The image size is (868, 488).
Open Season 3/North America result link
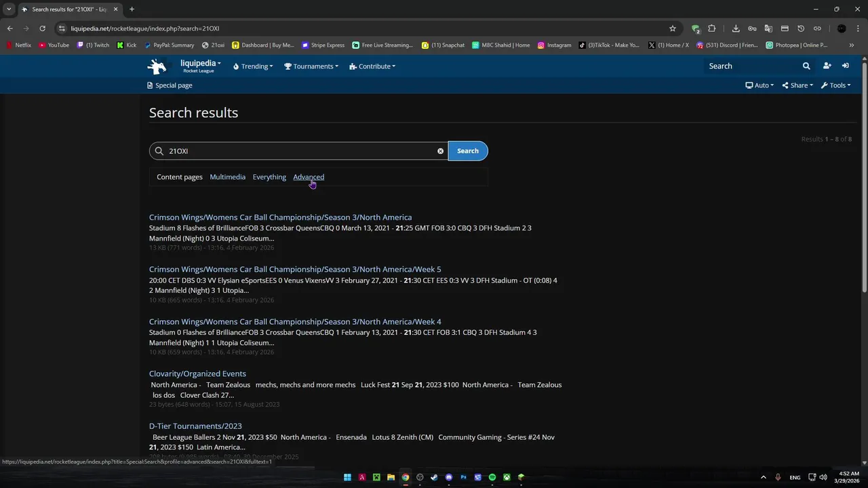pyautogui.click(x=280, y=217)
